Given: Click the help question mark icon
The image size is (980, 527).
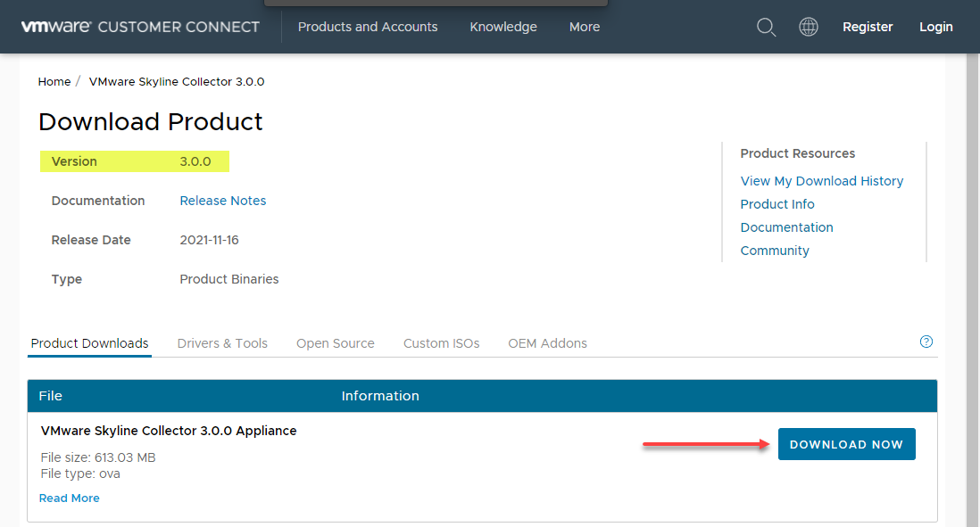Looking at the screenshot, I should coord(926,342).
